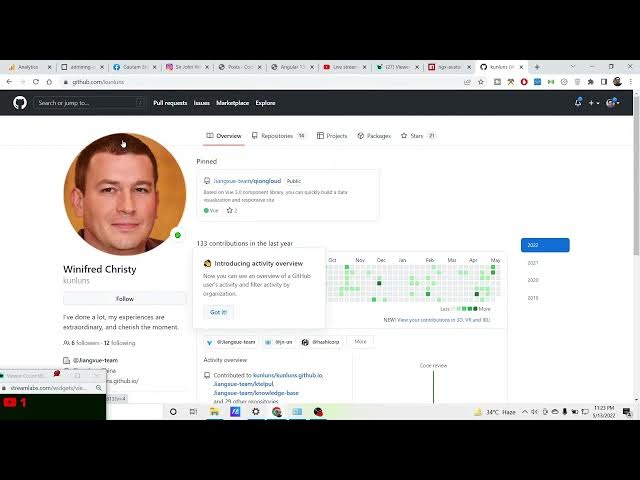This screenshot has height=480, width=640.
Task: Open Issues in the header
Action: tap(202, 103)
